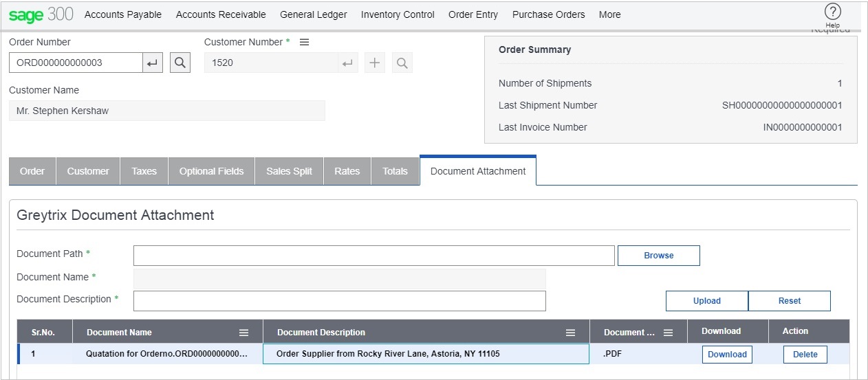Open the Accounts Payable menu
Screen dimensions: 868x380
pos(123,14)
